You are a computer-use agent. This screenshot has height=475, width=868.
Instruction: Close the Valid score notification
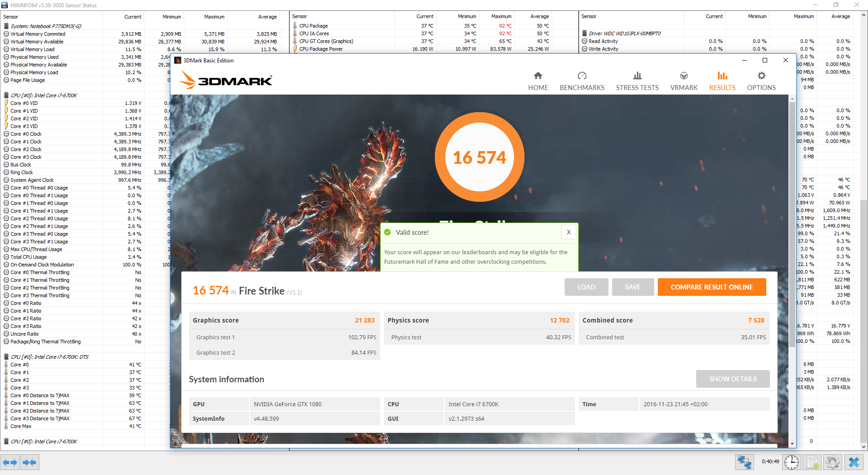click(569, 232)
